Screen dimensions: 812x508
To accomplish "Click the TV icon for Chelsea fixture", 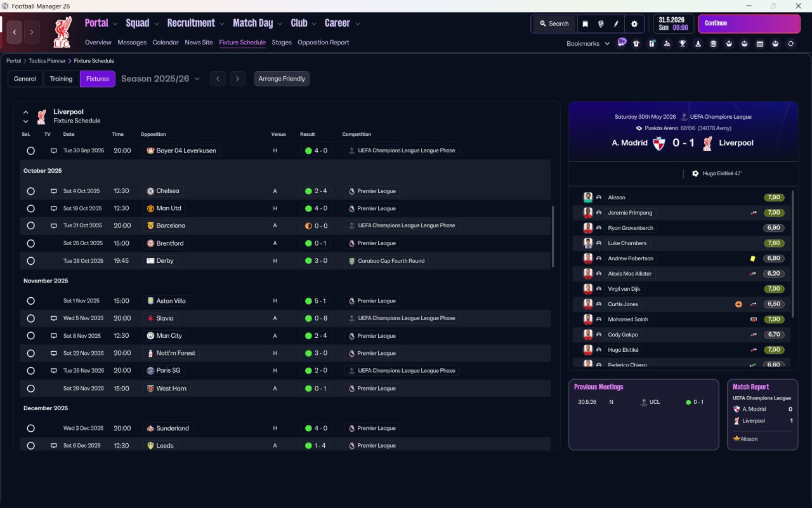I will (54, 191).
